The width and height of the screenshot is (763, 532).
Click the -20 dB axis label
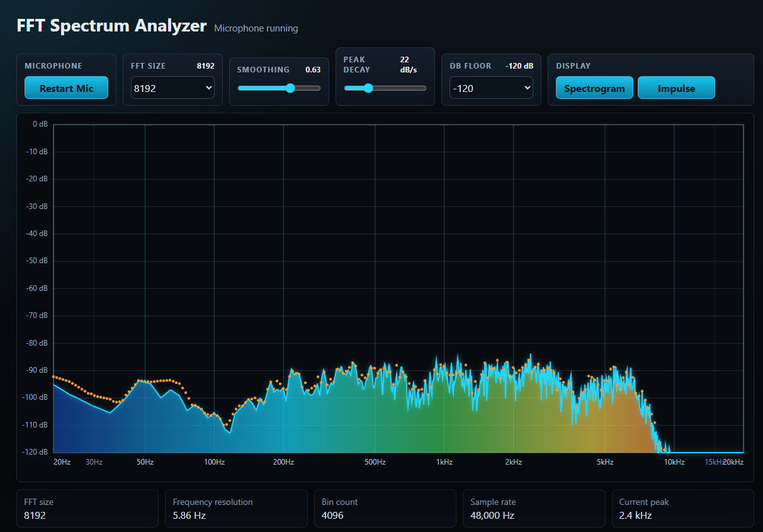(x=38, y=179)
